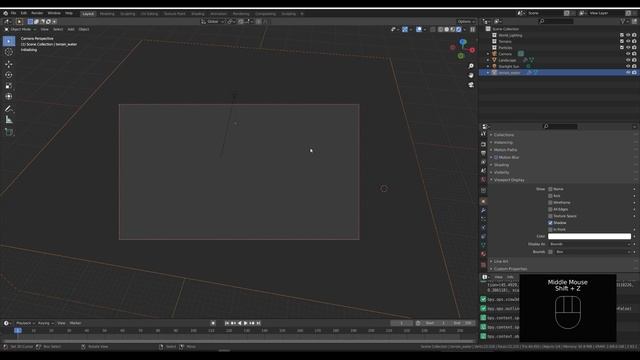Click the white viewport display Color swatch

[x=589, y=236]
